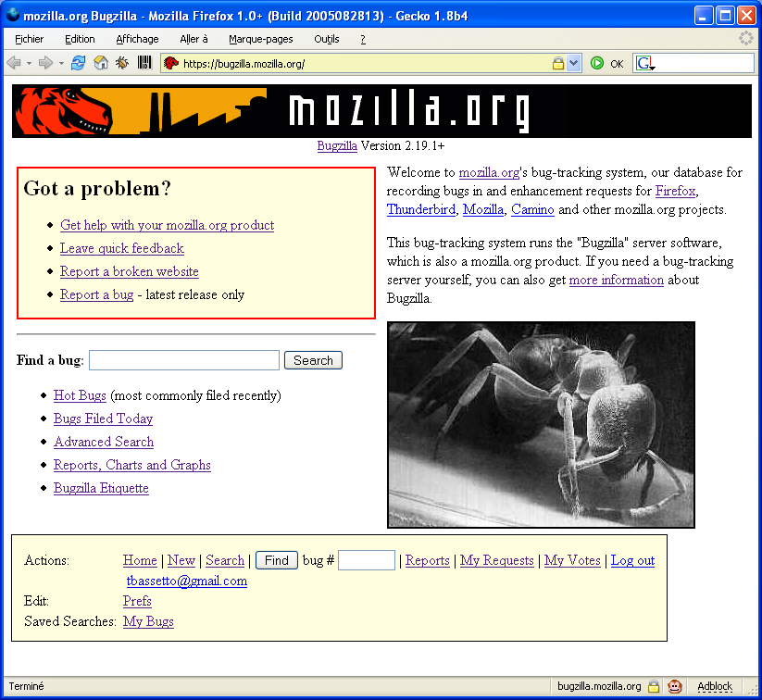
Task: Open the Marque-pages menu
Action: coord(260,39)
